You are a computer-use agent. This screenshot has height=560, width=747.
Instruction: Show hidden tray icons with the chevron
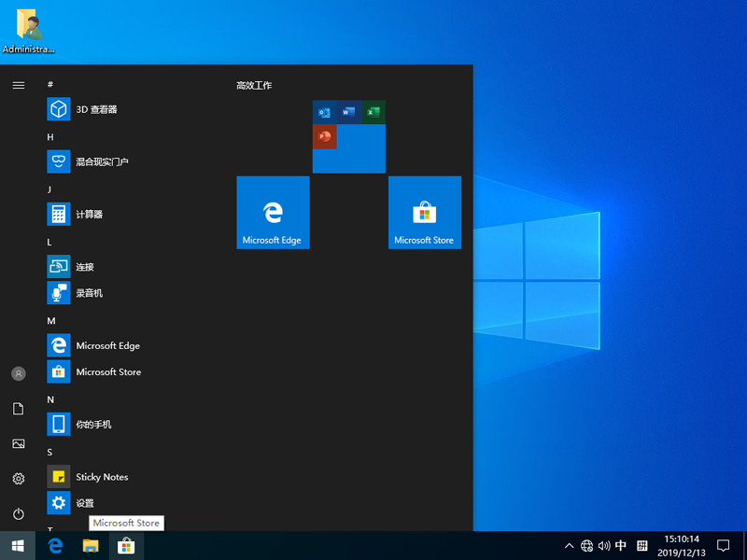click(x=569, y=546)
